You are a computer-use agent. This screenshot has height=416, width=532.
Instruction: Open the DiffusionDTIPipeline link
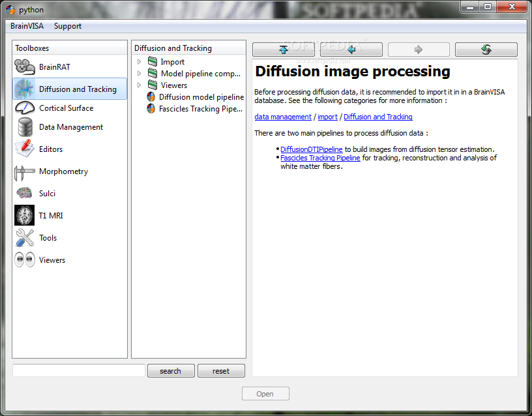[x=312, y=149]
